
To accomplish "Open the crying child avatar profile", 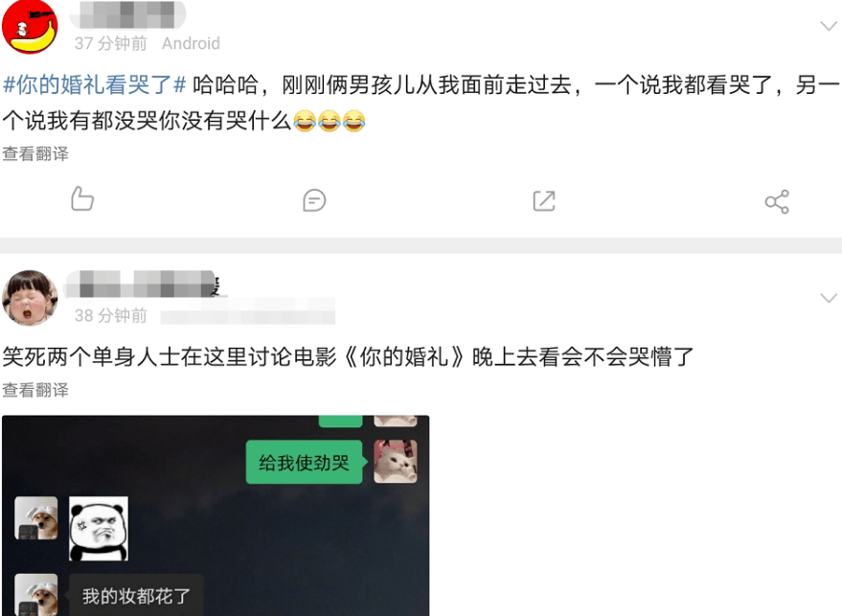I will click(x=30, y=298).
